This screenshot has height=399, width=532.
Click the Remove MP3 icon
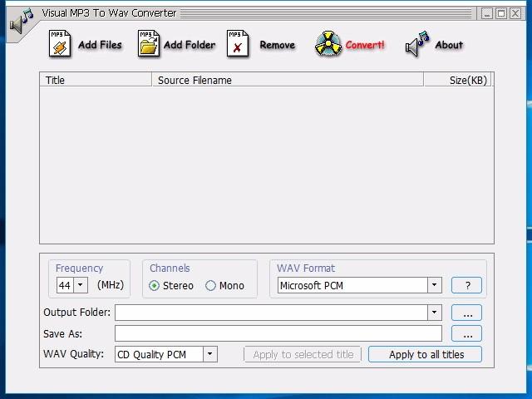(x=238, y=43)
